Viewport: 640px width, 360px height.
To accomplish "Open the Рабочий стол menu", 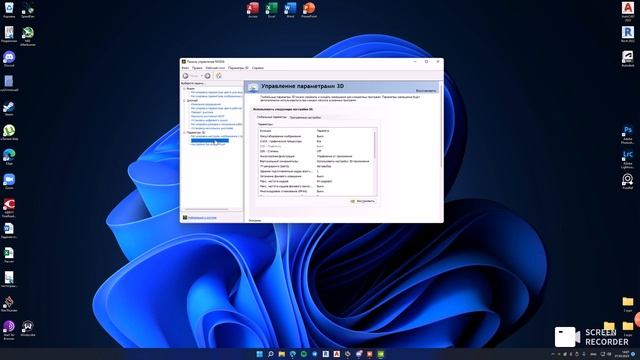I will click(x=215, y=68).
